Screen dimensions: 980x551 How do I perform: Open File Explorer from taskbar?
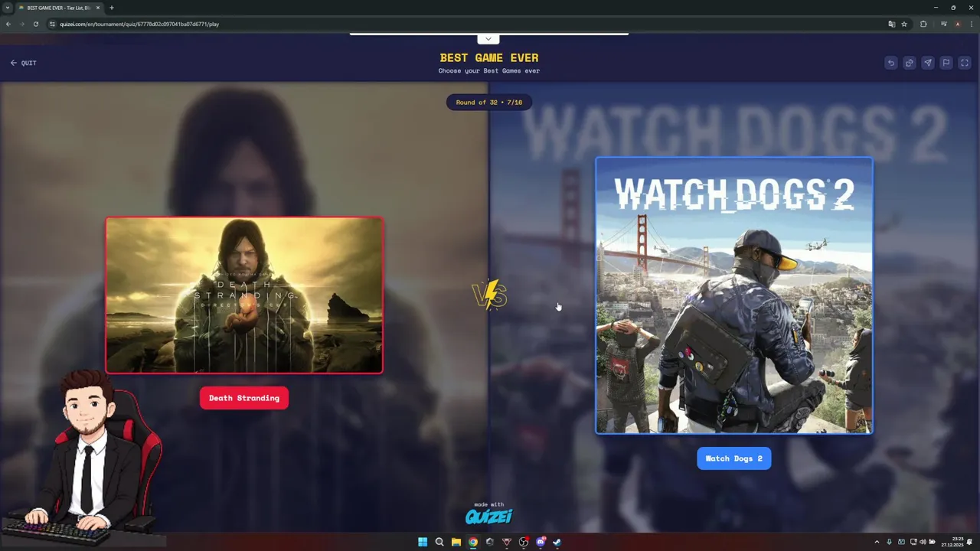coord(456,542)
